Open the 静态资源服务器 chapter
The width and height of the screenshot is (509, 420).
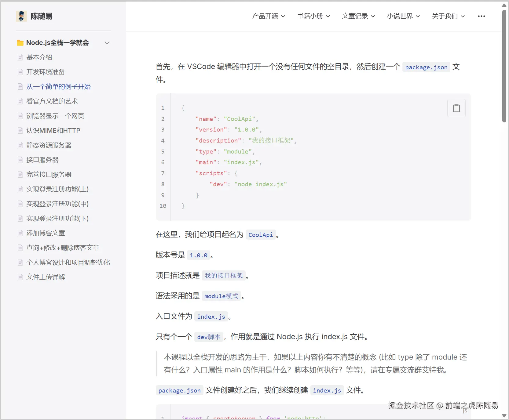[49, 145]
